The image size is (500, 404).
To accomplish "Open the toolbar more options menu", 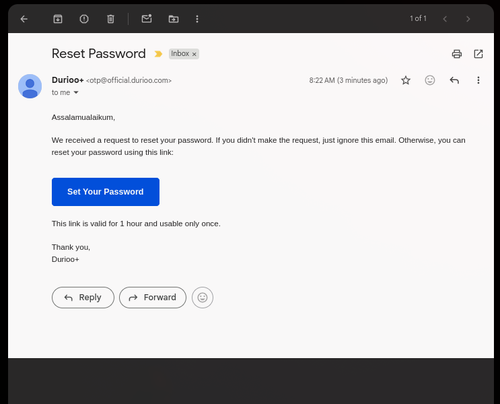I will point(197,19).
